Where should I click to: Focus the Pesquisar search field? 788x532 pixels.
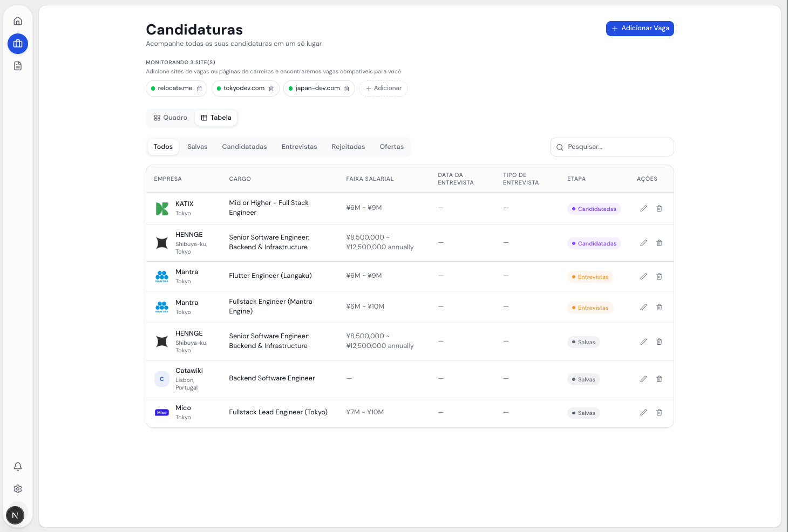pos(615,147)
